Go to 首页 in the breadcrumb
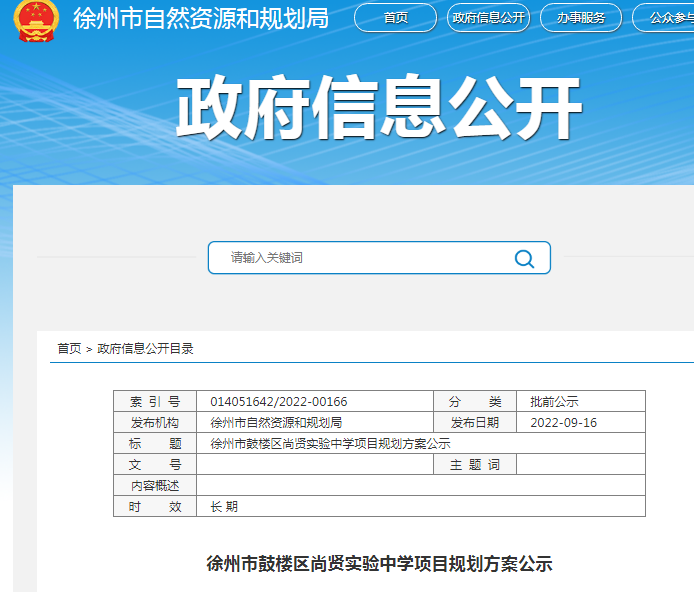The height and width of the screenshot is (592, 694). pos(69,349)
